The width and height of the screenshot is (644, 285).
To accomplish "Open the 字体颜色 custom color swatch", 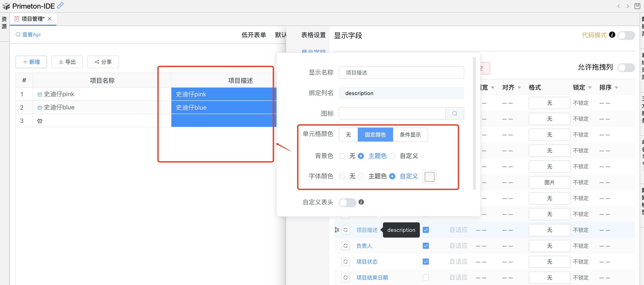I will click(x=429, y=177).
